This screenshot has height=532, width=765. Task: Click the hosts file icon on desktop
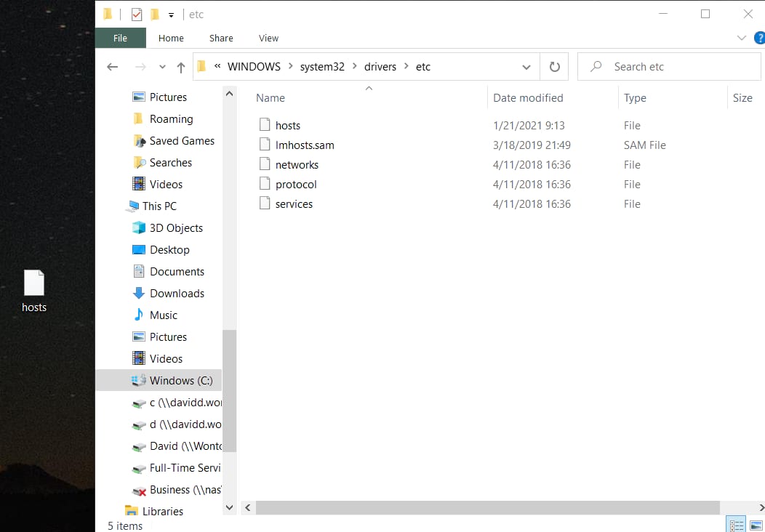[34, 283]
